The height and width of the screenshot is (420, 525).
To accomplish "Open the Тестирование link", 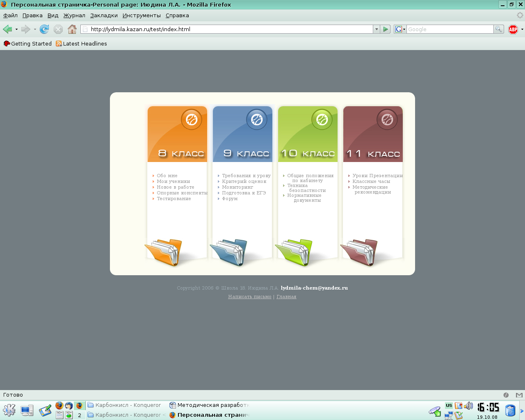I will (x=173, y=199).
